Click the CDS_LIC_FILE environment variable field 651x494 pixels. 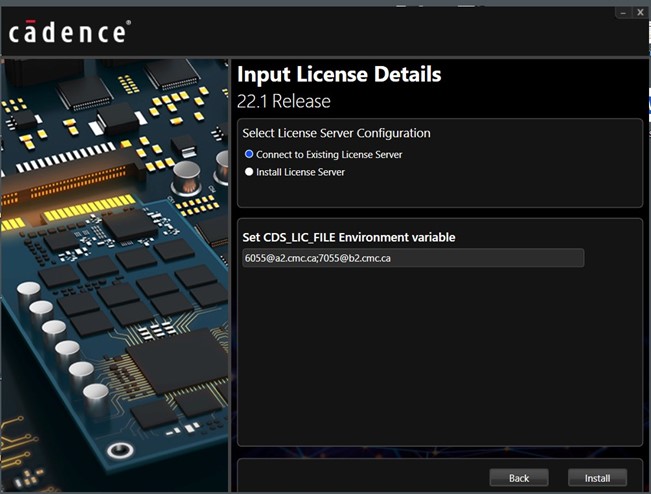pos(413,258)
